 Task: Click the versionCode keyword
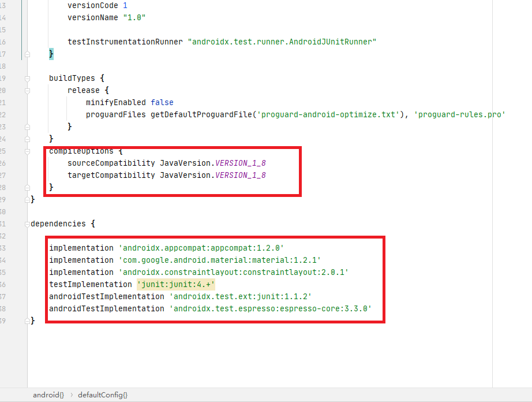pyautogui.click(x=93, y=5)
